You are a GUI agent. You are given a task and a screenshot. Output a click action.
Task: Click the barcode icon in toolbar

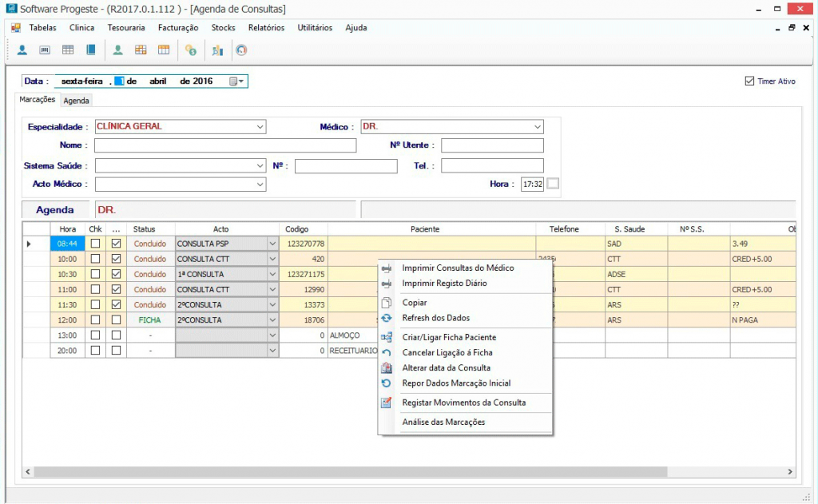click(x=45, y=50)
